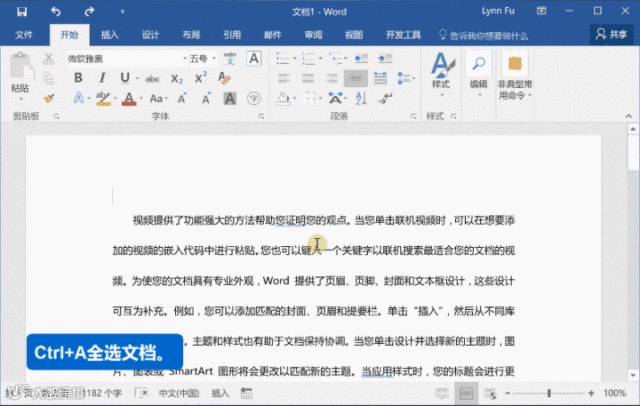Clear all formatting with eraser icon
Screen dimensions: 640x406
224,78
